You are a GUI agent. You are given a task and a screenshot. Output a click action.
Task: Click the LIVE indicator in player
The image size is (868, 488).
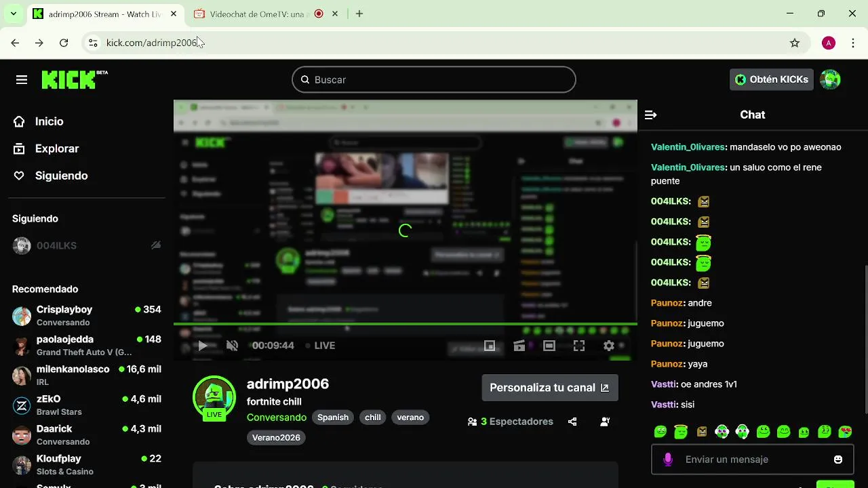tap(320, 346)
